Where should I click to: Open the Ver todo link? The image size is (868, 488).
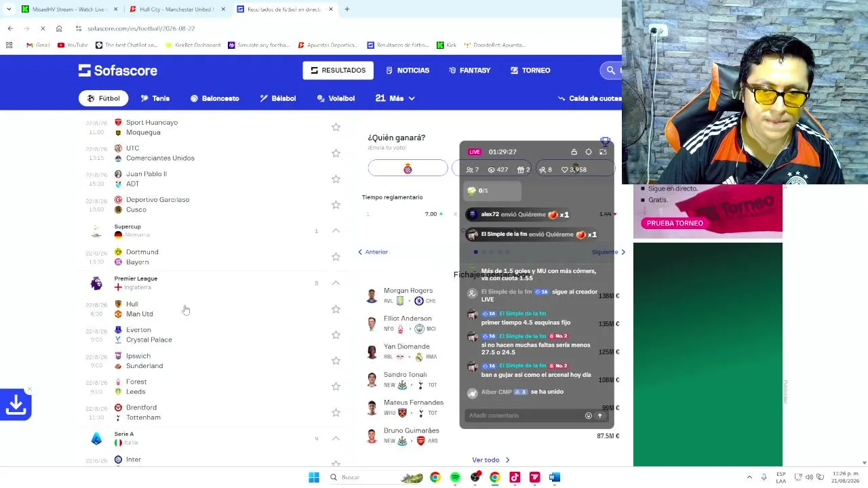pyautogui.click(x=490, y=460)
